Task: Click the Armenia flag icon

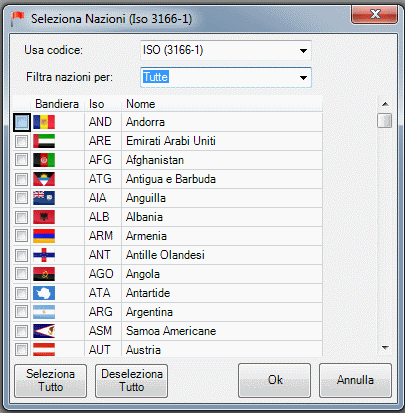Action: (x=44, y=236)
